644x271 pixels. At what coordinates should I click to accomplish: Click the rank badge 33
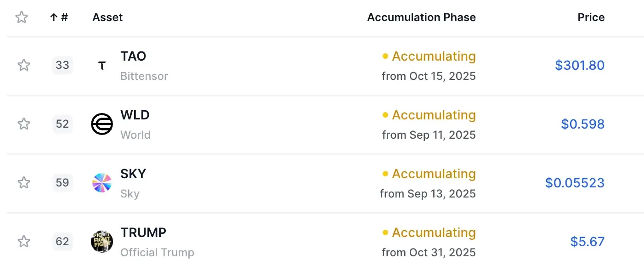62,65
